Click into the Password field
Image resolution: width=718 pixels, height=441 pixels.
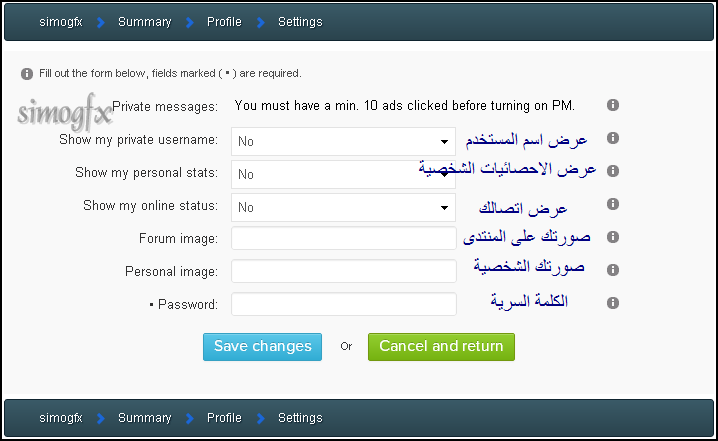tap(344, 304)
